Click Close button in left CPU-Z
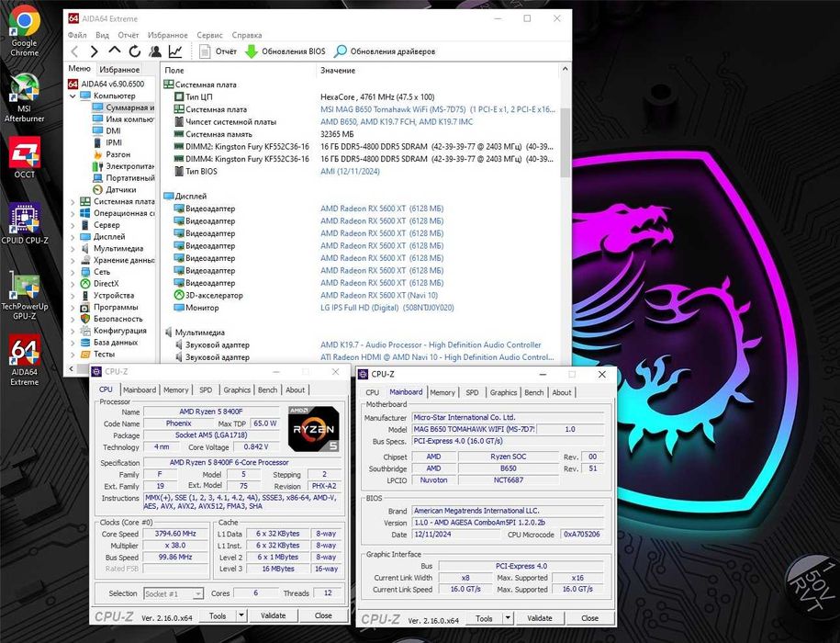Screen dimensions: 840x643 pos(323,615)
